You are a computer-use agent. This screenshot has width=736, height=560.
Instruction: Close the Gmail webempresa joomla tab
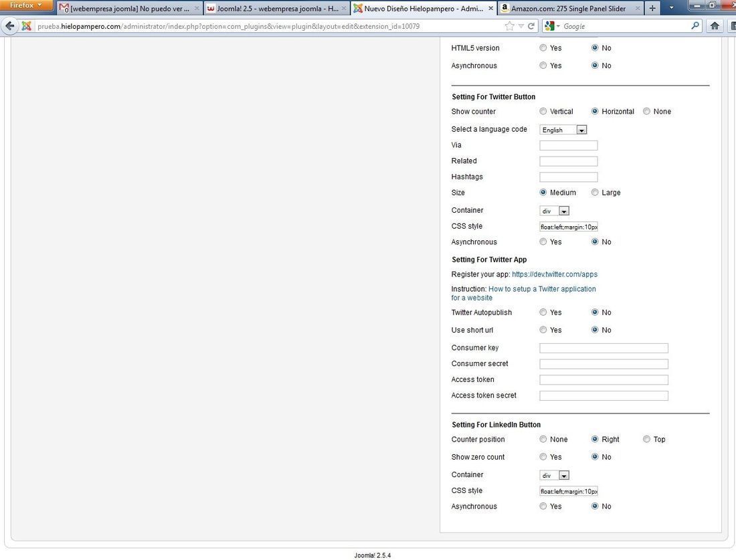pos(197,9)
